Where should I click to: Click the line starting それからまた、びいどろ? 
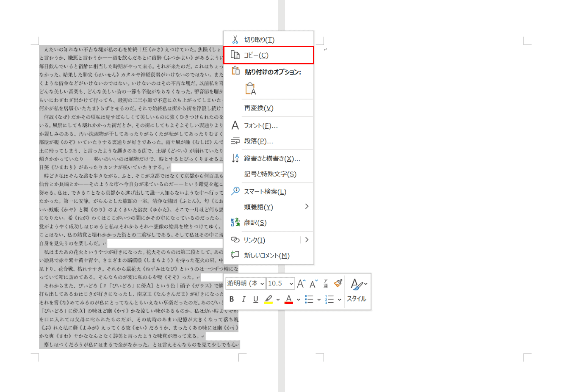134,286
